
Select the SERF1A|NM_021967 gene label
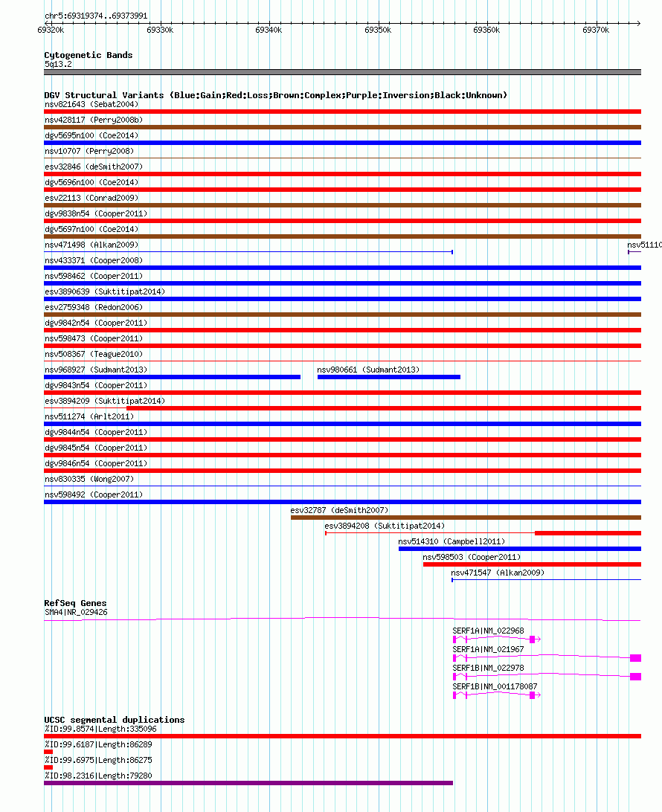[x=488, y=649]
